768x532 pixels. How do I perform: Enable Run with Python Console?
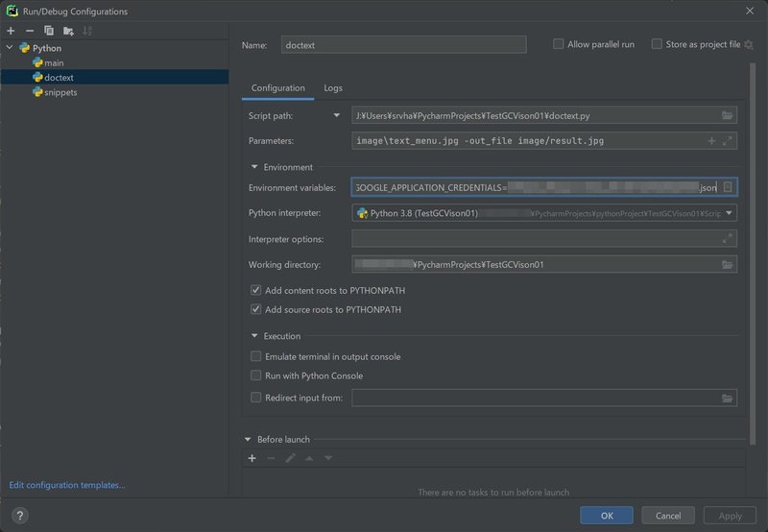pyautogui.click(x=255, y=375)
